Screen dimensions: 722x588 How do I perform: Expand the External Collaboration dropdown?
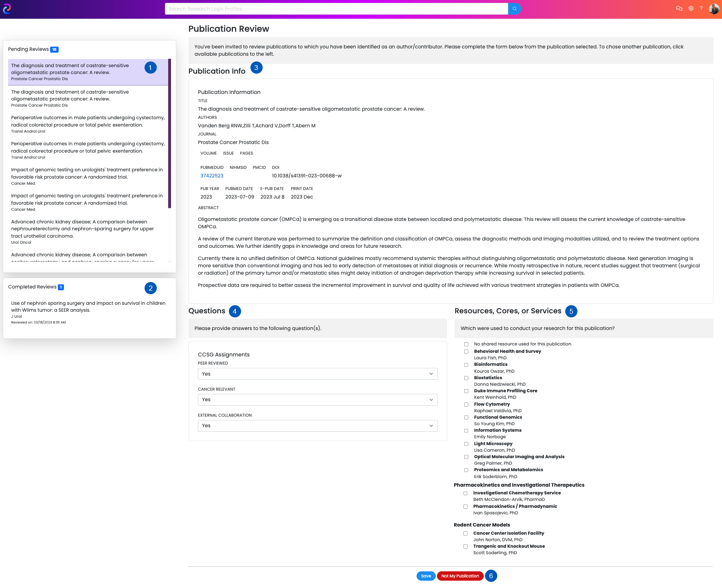tap(317, 426)
